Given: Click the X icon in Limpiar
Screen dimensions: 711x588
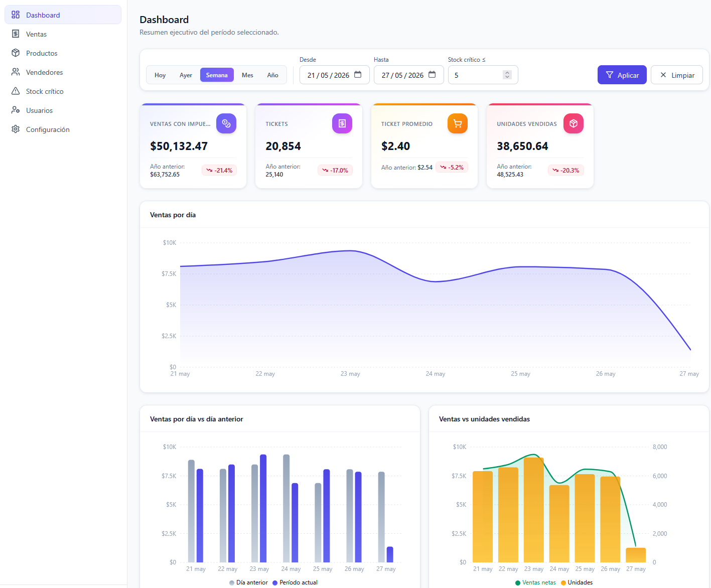Looking at the screenshot, I should (663, 75).
